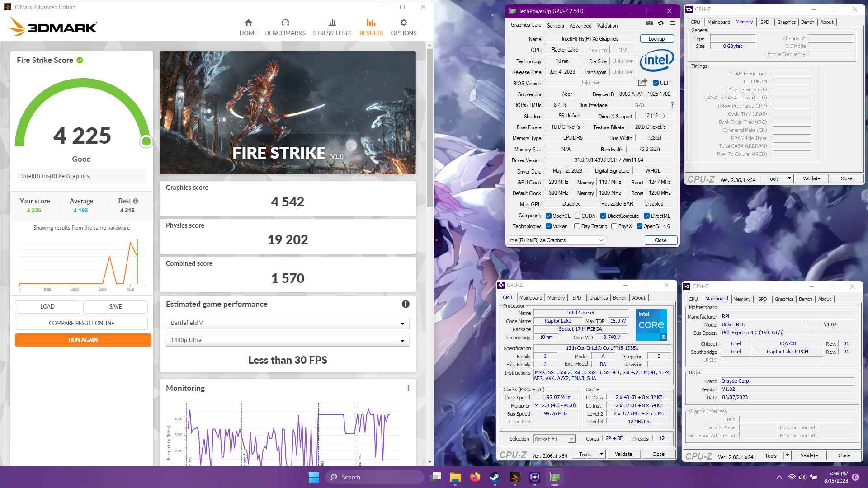Toggle Ray Tracing checkbox in GPU-Z
868x488 pixels.
pos(577,226)
